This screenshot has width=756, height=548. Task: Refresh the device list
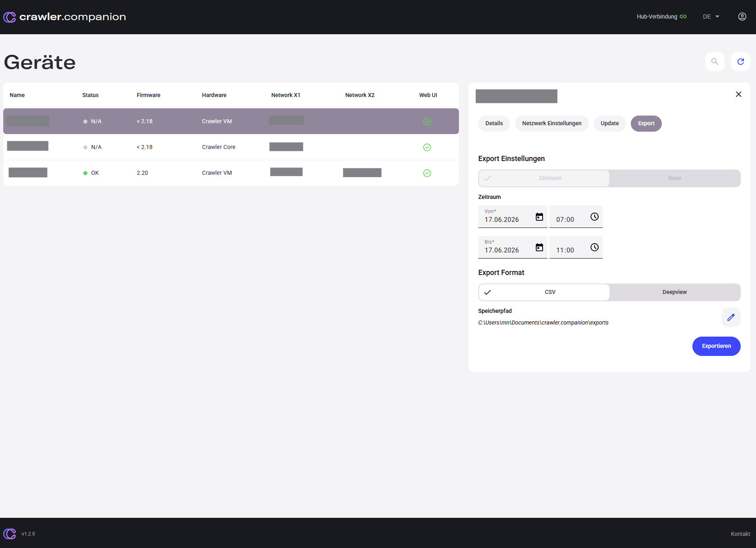pos(740,62)
